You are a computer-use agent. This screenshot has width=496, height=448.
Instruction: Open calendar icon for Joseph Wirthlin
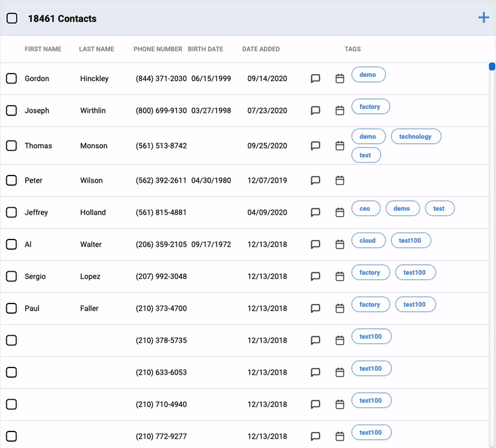pos(340,111)
